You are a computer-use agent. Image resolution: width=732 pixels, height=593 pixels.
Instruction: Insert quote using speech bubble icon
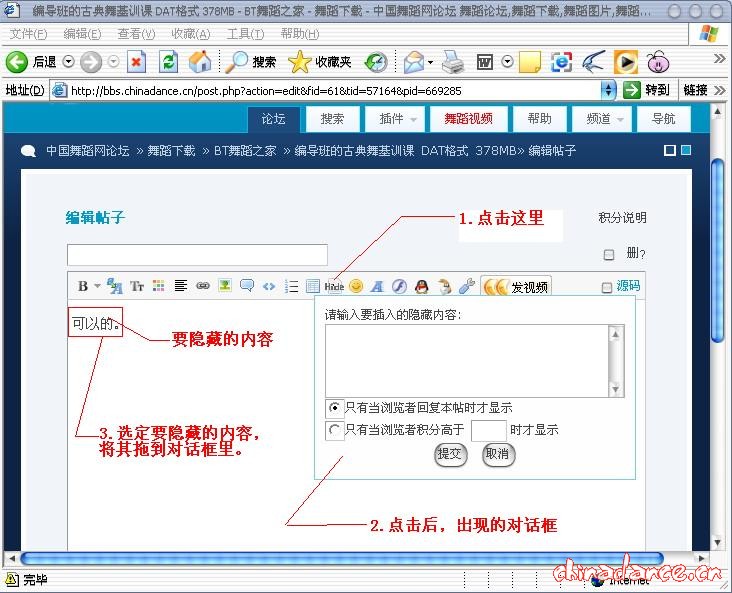(x=246, y=285)
